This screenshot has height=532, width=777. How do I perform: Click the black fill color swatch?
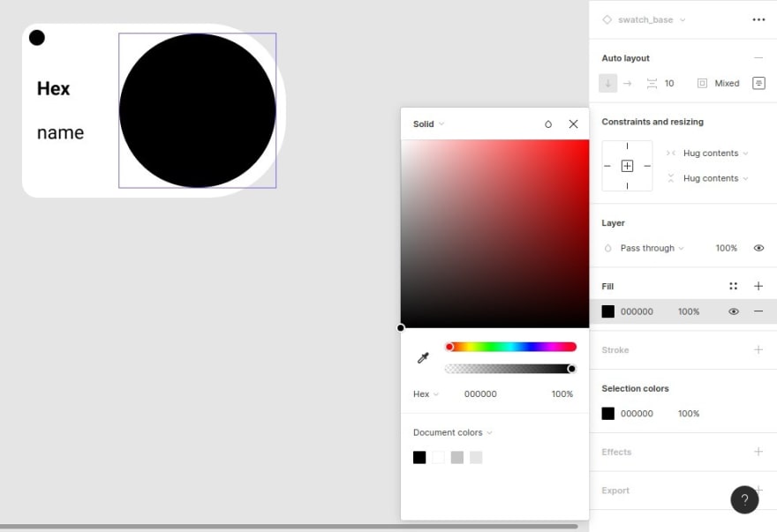tap(608, 311)
